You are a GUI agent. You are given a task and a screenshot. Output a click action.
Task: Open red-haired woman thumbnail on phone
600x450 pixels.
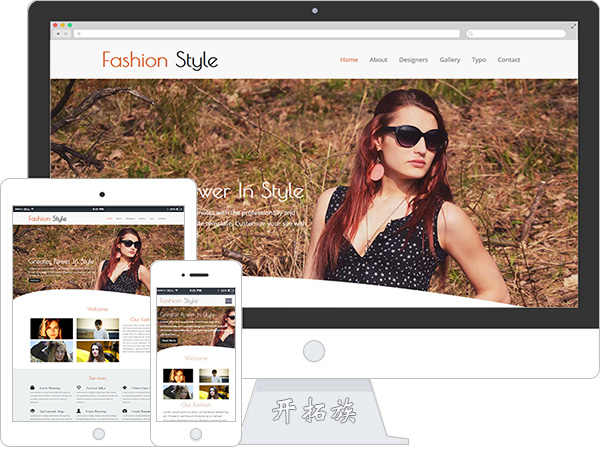[x=178, y=376]
